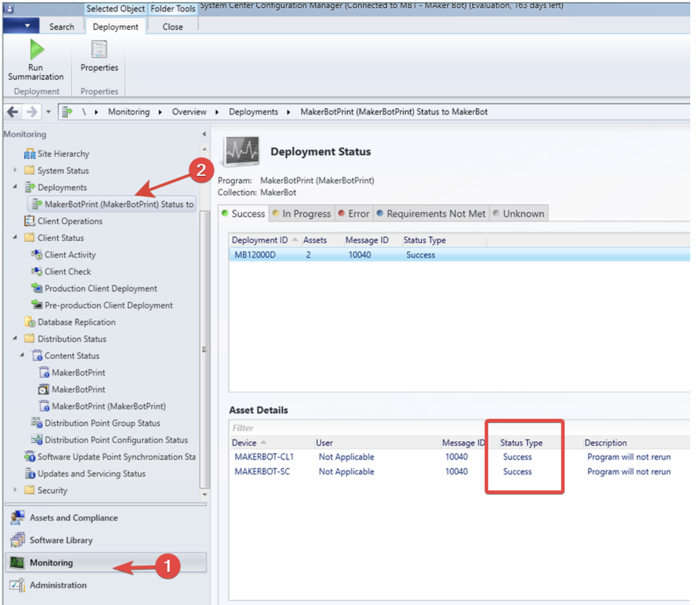Screen dimensions: 700x605
Task: Collapse the Deployments tree node
Action: pyautogui.click(x=15, y=187)
